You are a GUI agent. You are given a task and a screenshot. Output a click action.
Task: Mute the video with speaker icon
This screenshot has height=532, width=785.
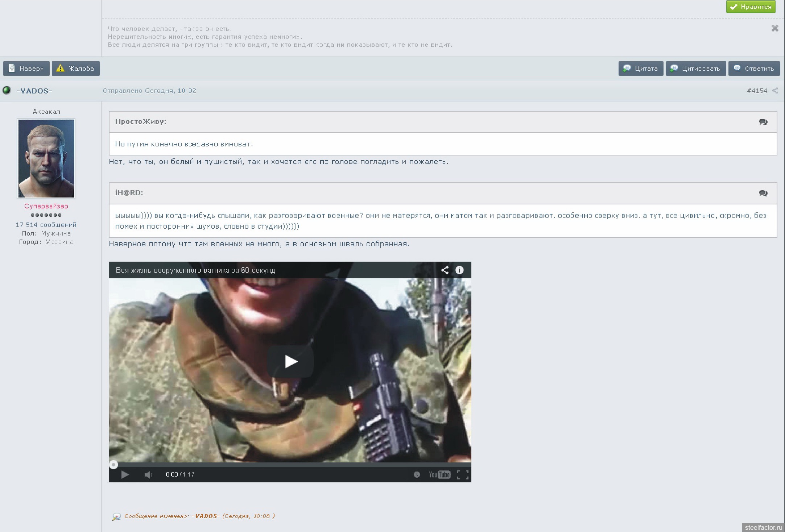(148, 475)
